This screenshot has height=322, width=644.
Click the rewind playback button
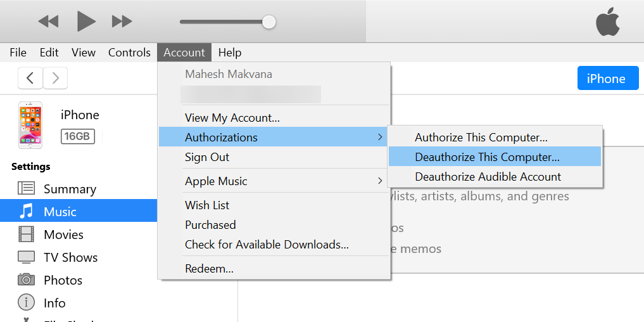49,22
